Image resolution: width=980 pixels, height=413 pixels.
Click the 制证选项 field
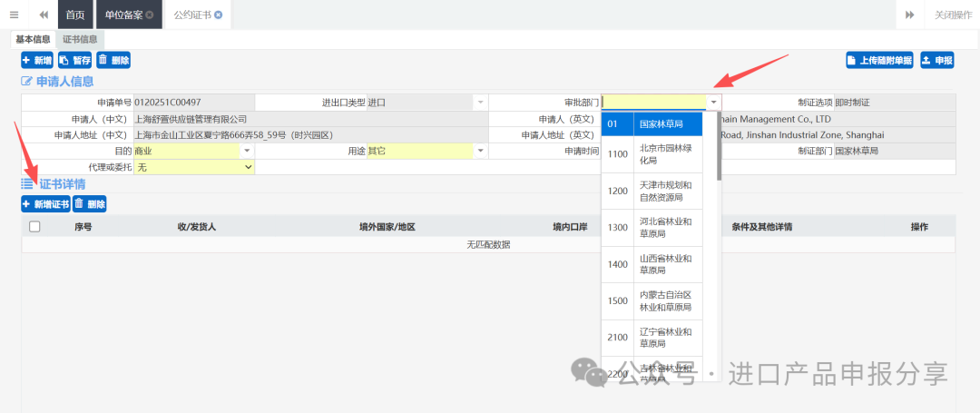[x=895, y=102]
